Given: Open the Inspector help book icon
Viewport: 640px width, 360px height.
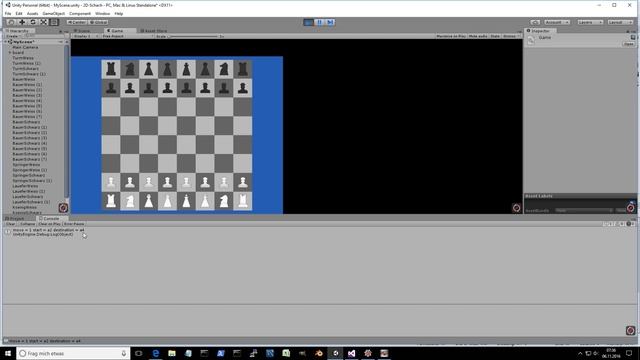Looking at the screenshot, I should 633,37.
